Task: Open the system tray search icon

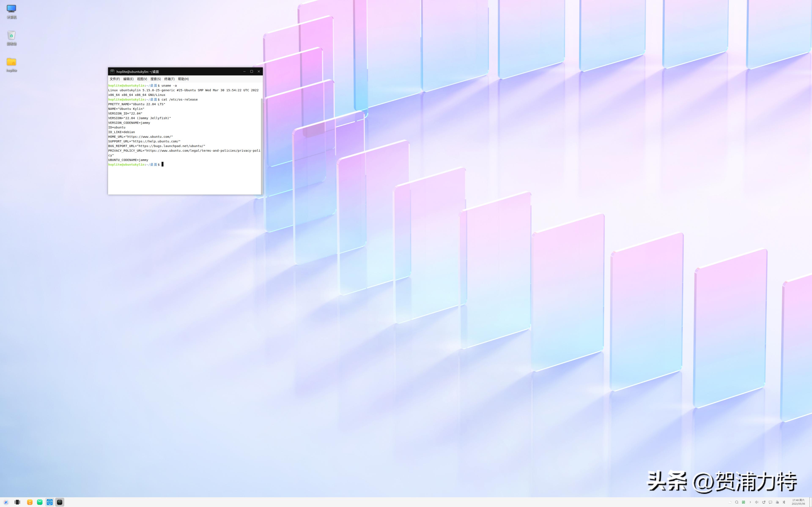Action: coord(737,502)
